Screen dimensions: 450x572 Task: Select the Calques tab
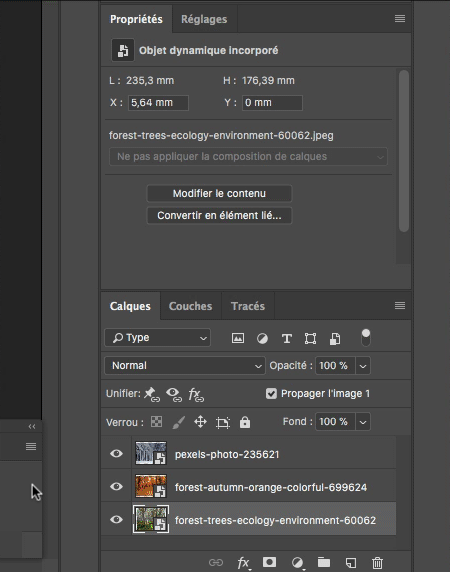[130, 306]
